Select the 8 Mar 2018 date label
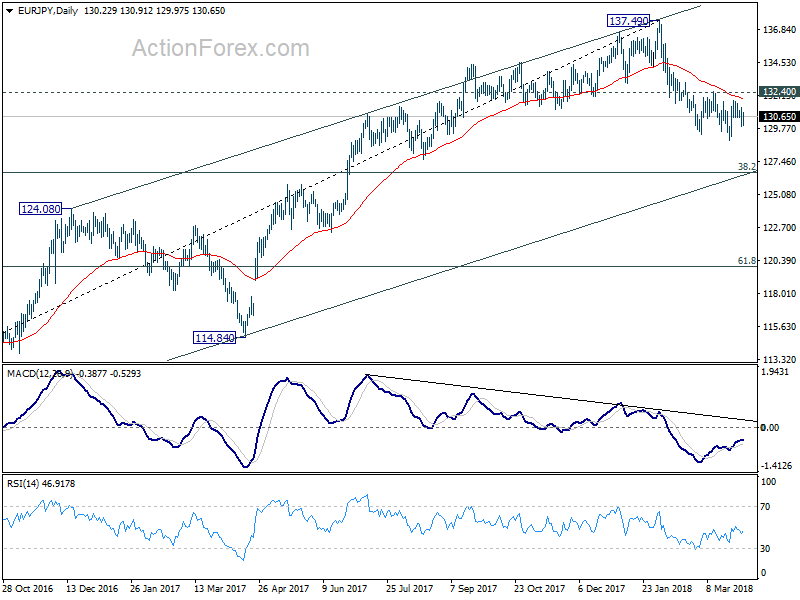The width and height of the screenshot is (800, 600). pyautogui.click(x=730, y=589)
